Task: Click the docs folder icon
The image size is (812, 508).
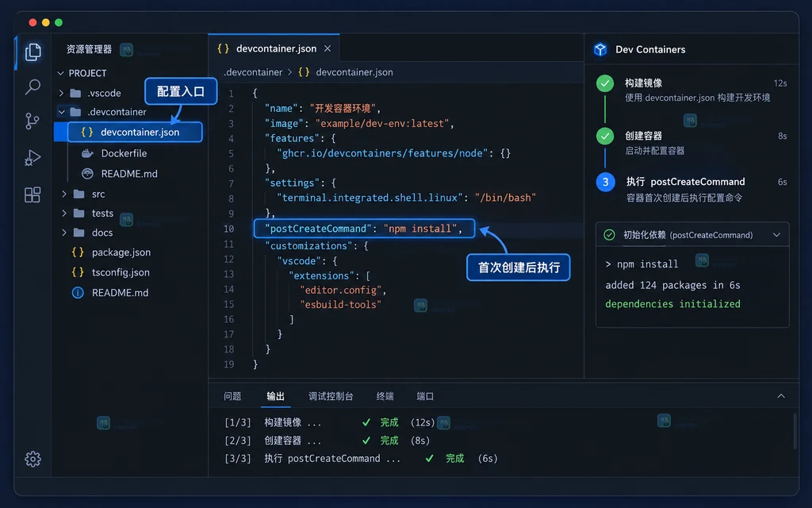Action: [79, 233]
